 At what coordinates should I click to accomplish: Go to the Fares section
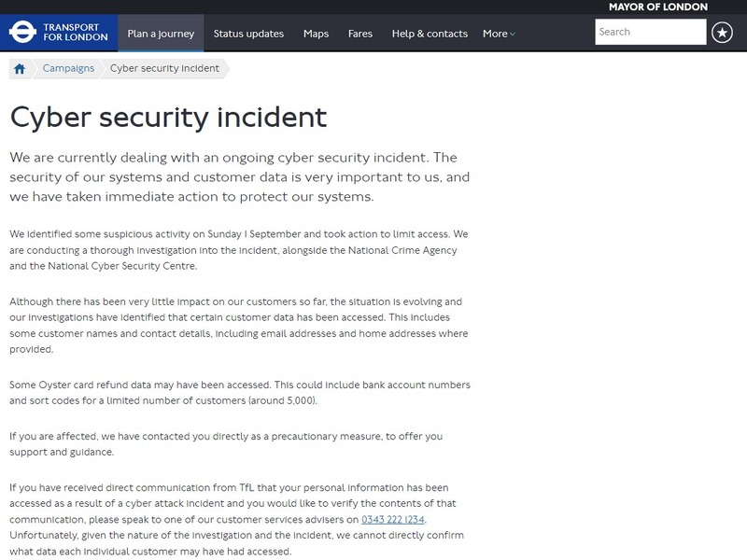(x=359, y=34)
